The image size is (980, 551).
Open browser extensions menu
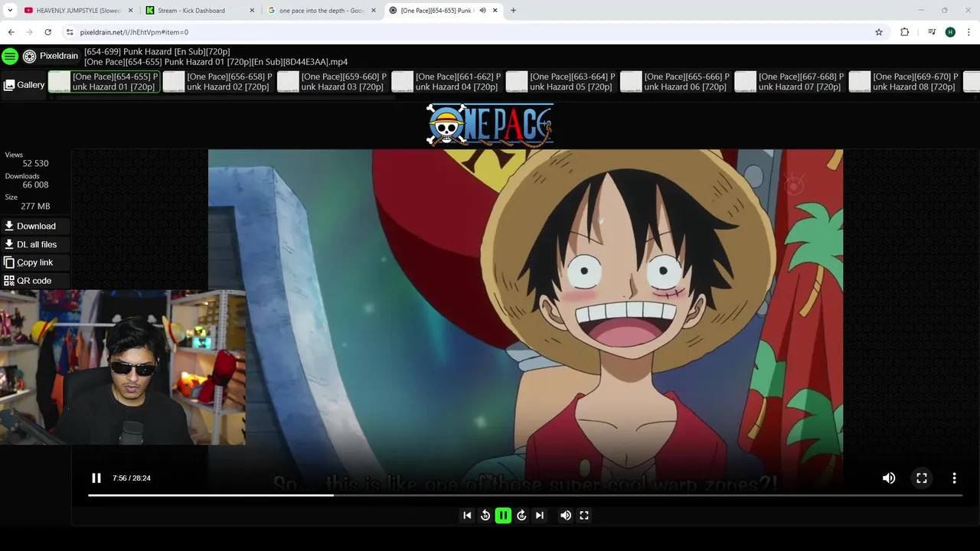(x=905, y=32)
